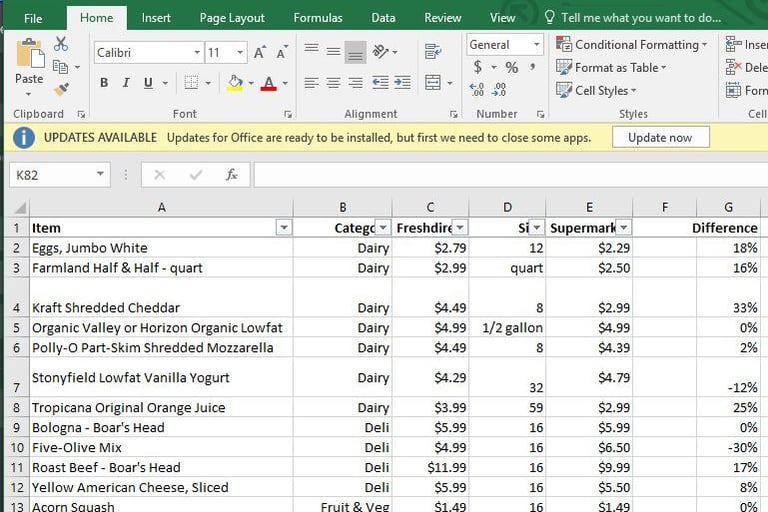Open Clipboard dialog launcher
Screen dimensions: 768x512
click(81, 114)
